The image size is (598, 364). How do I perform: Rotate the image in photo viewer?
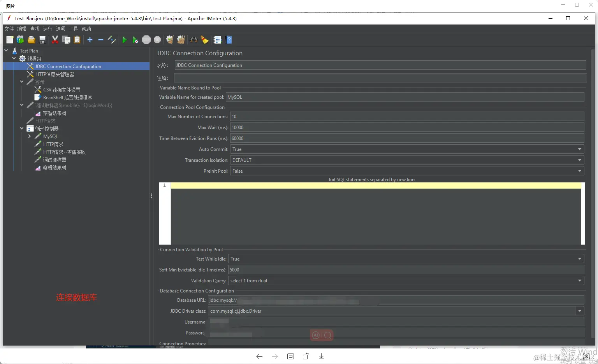[306, 356]
